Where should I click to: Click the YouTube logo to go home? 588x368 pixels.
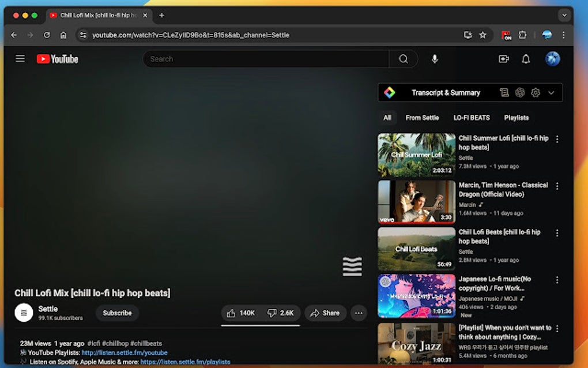(x=56, y=58)
